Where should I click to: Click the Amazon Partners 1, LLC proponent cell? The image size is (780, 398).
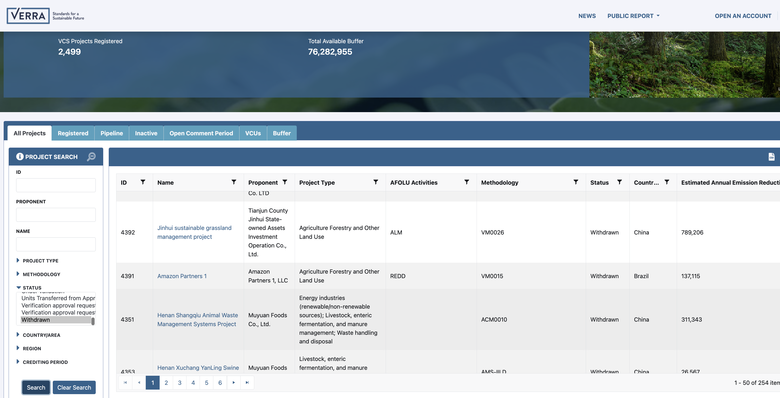pyautogui.click(x=268, y=276)
